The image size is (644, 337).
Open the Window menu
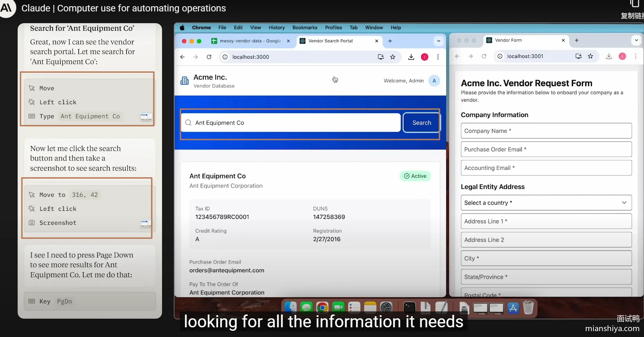[374, 28]
